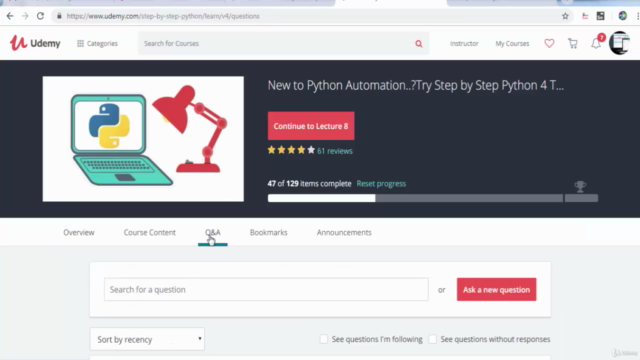This screenshot has width=640, height=360.
Task: Open the shopping cart icon
Action: coord(573,43)
